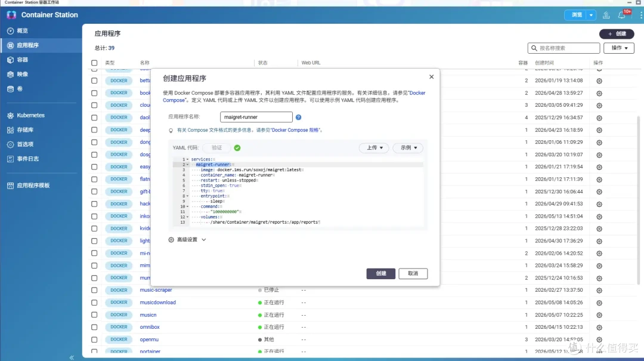The width and height of the screenshot is (644, 361).
Task: Collapse the services fold arrow at line 1
Action: [x=188, y=159]
